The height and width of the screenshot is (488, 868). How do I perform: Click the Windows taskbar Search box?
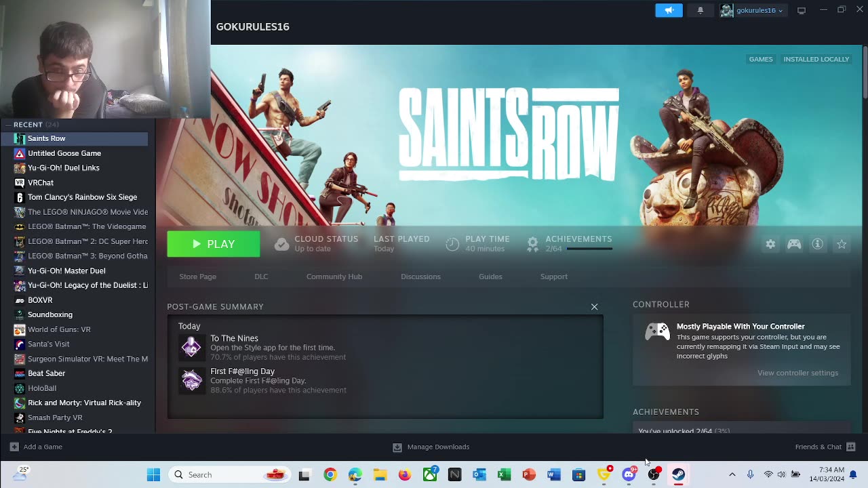coord(229,474)
